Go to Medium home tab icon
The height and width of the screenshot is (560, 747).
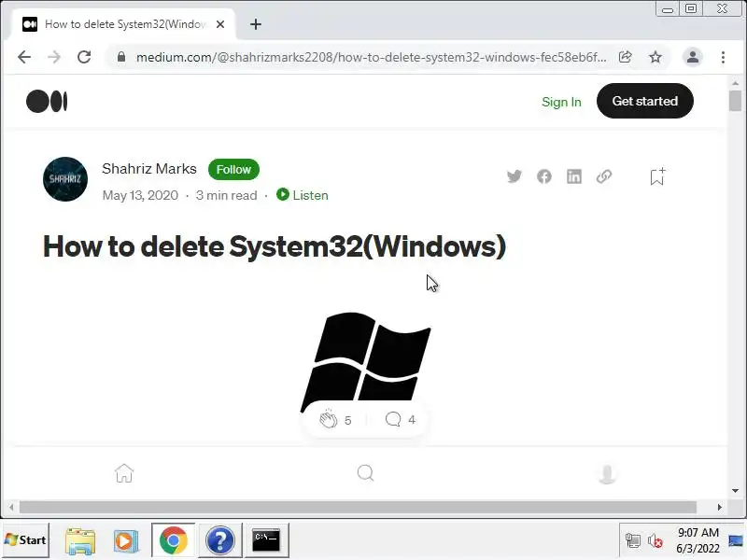pos(124,473)
